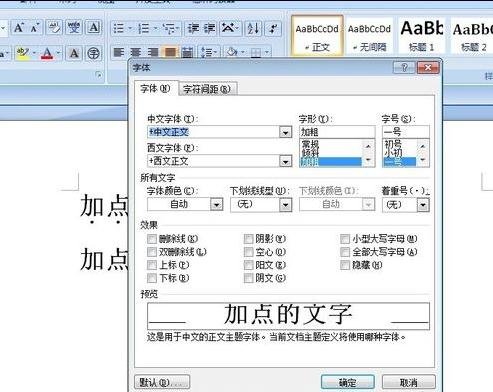Open the Phonetic Guide tool

coord(74,28)
